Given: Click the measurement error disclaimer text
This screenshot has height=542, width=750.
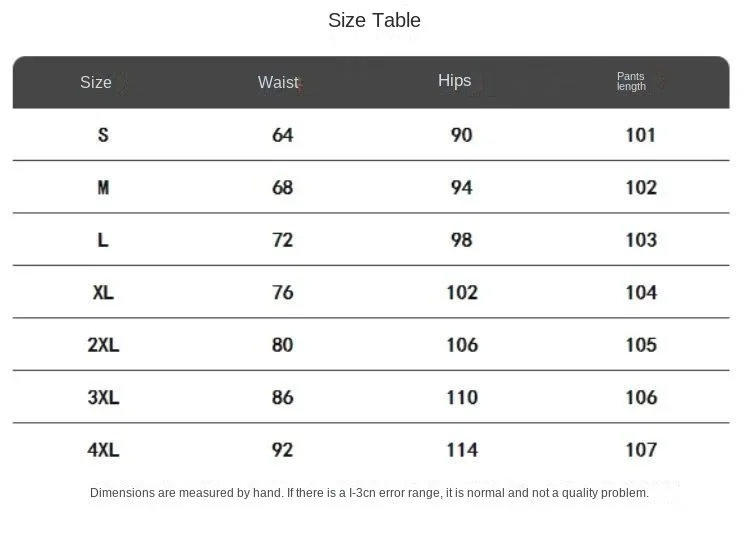Looking at the screenshot, I should coord(369,493).
